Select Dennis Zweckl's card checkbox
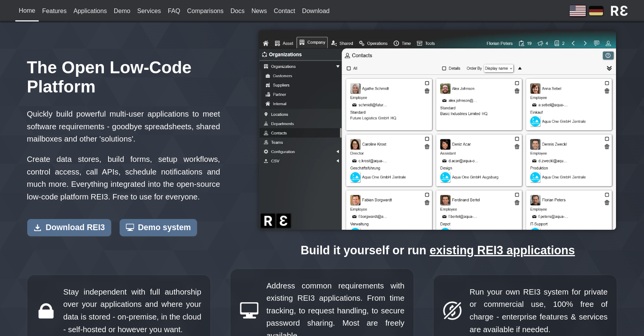The image size is (644, 336). tap(607, 139)
